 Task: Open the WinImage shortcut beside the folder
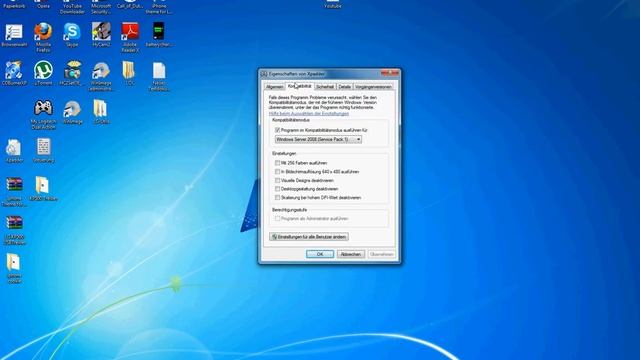[101, 76]
